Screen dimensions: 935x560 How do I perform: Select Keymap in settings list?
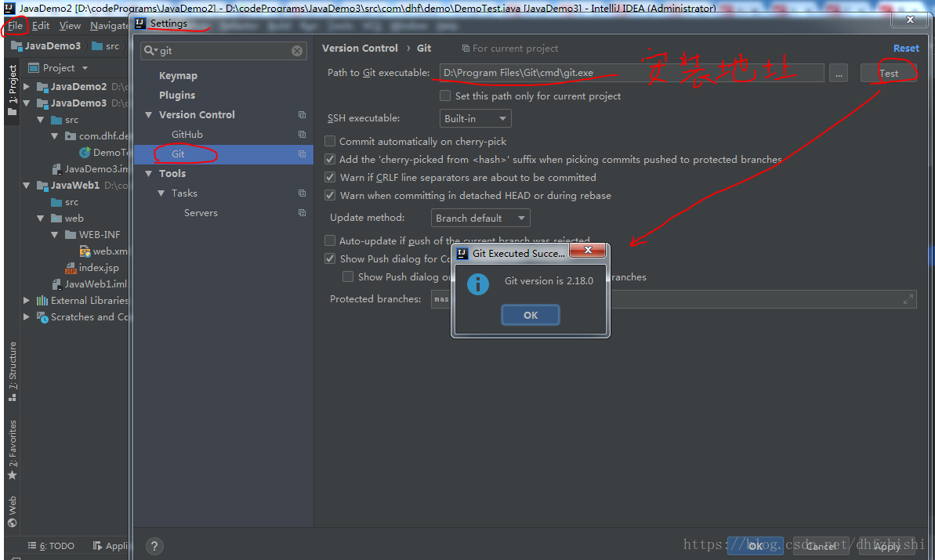[x=178, y=76]
